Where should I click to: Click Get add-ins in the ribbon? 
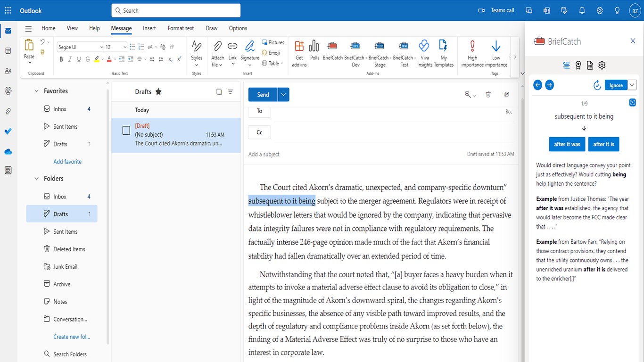(x=299, y=53)
